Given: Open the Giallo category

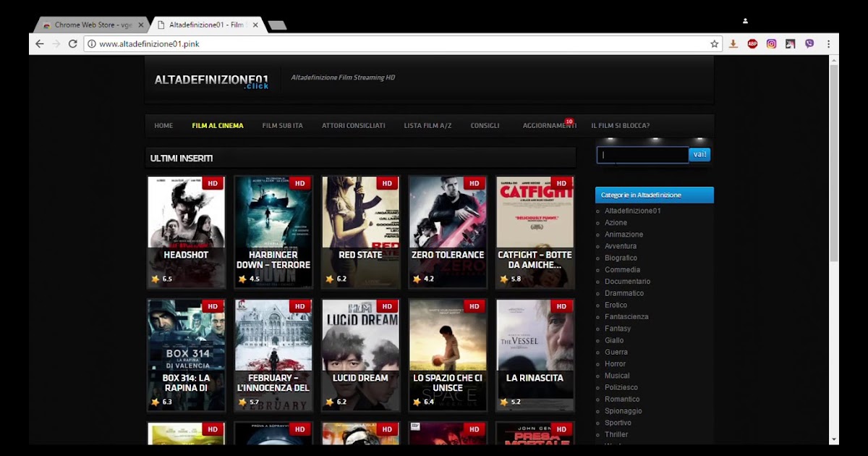Looking at the screenshot, I should pyautogui.click(x=614, y=340).
